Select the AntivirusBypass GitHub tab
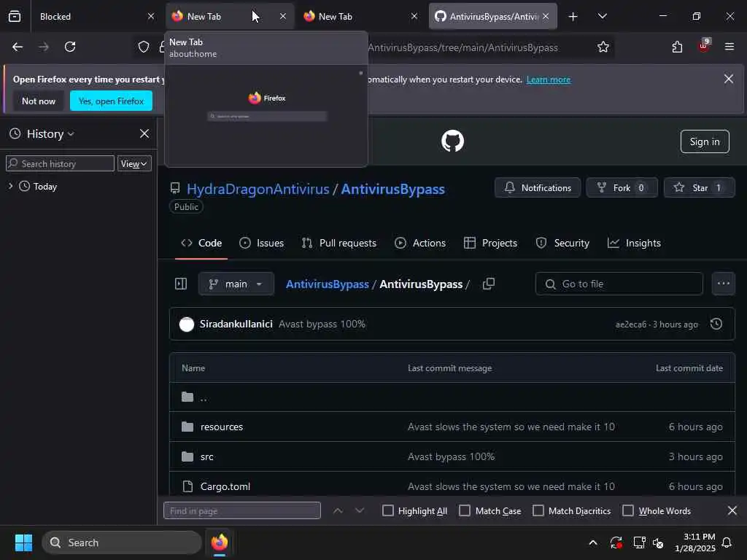 [492, 17]
